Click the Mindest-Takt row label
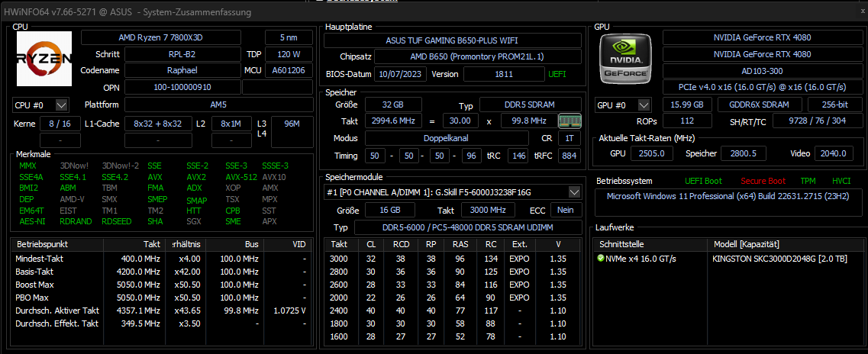Image resolution: width=868 pixels, height=354 pixels. [x=37, y=259]
